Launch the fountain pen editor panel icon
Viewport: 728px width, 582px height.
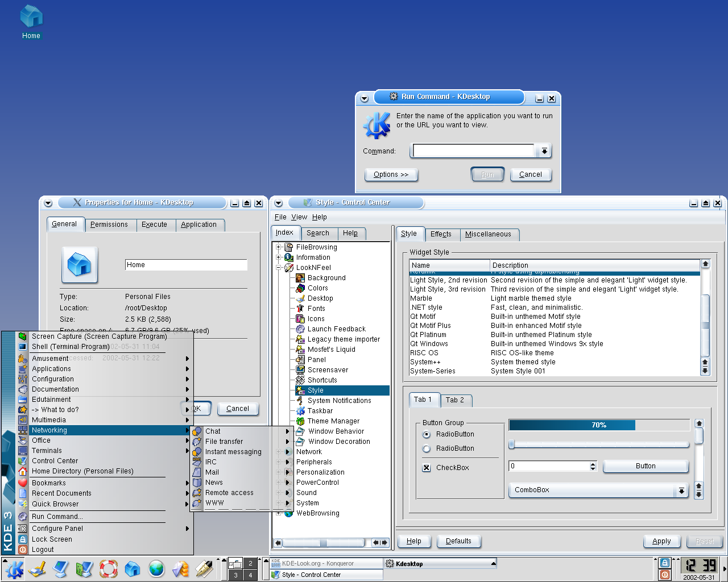(204, 568)
